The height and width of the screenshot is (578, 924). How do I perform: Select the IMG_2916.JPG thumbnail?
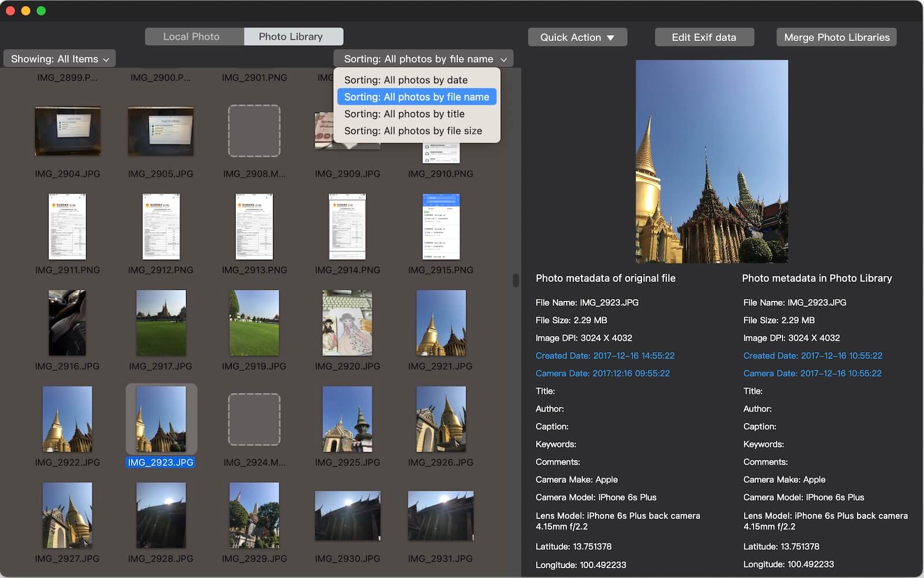(68, 323)
